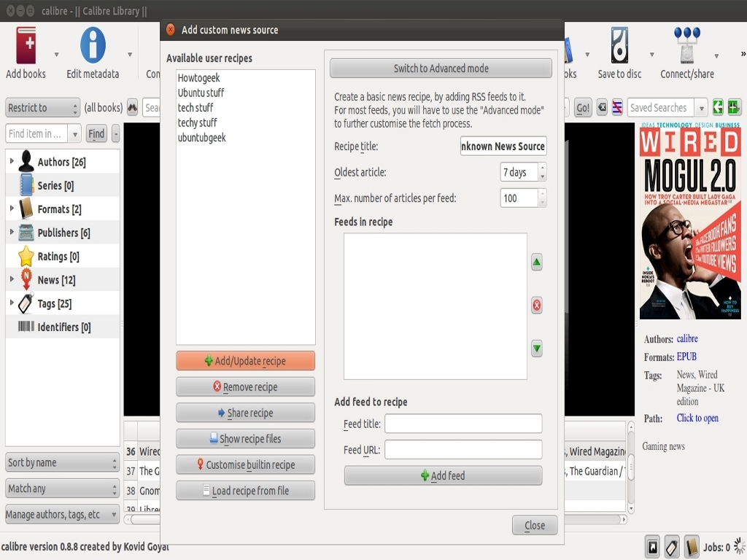
Task: Click the reset quick search icon
Action: 602,108
